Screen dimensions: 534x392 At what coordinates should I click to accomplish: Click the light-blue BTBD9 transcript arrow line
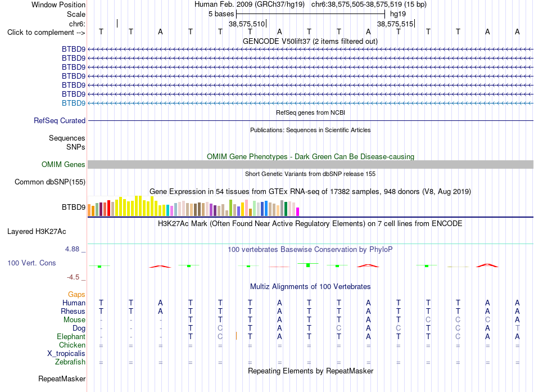[310, 103]
